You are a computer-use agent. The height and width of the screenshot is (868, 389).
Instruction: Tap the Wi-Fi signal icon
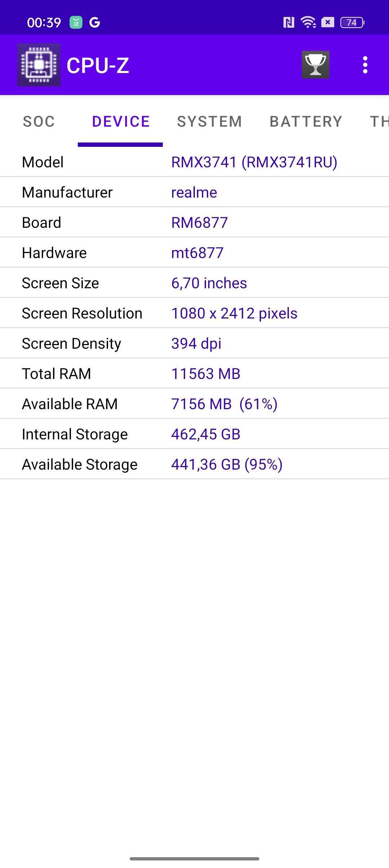click(308, 22)
